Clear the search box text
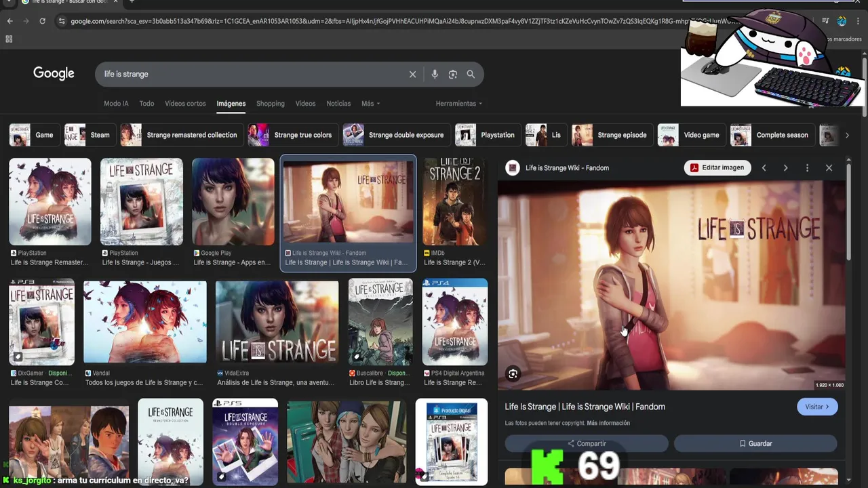 [x=412, y=75]
